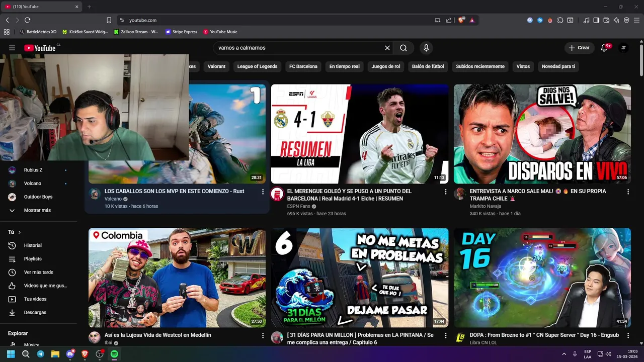Open the YouTube hamburger guide menu
Screen dimensions: 644x362
[x=12, y=48]
